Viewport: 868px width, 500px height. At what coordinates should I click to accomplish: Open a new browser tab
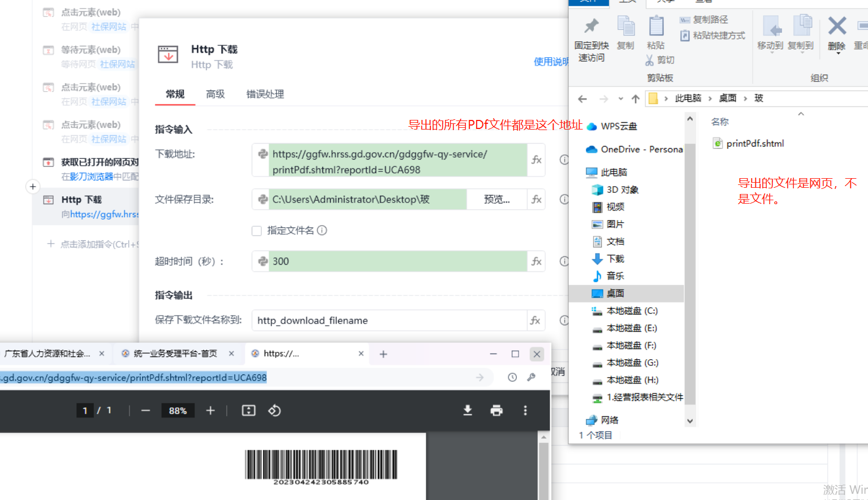[x=383, y=354]
